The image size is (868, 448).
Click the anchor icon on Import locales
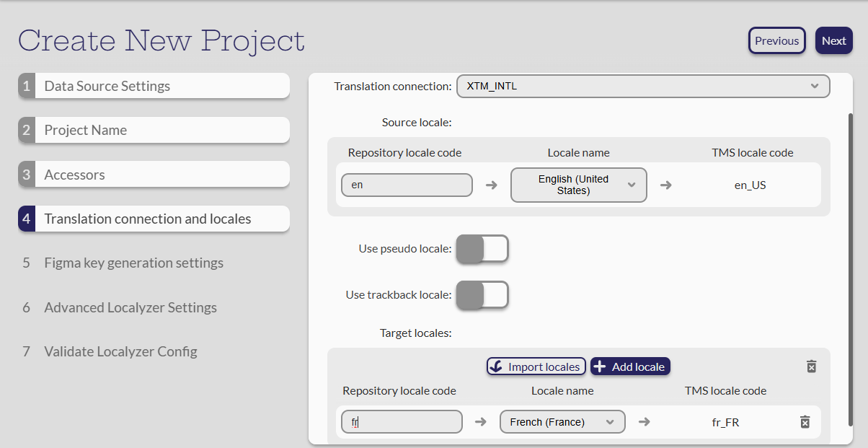(495, 366)
